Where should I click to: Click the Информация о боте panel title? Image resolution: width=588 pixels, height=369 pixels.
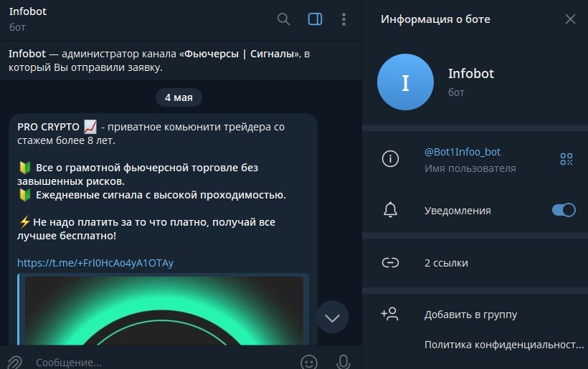435,19
